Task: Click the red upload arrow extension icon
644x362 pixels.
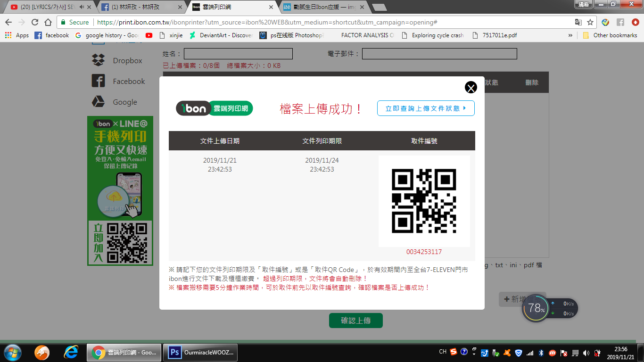Action: 635,22
